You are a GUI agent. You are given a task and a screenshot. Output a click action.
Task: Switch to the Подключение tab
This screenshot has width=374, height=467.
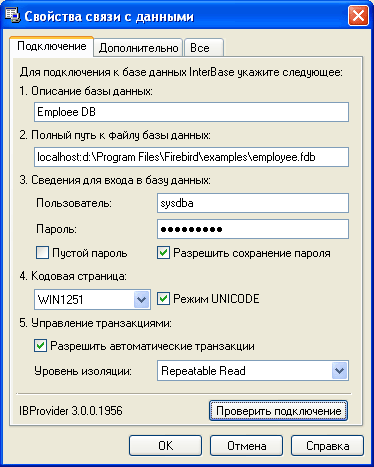[52, 46]
